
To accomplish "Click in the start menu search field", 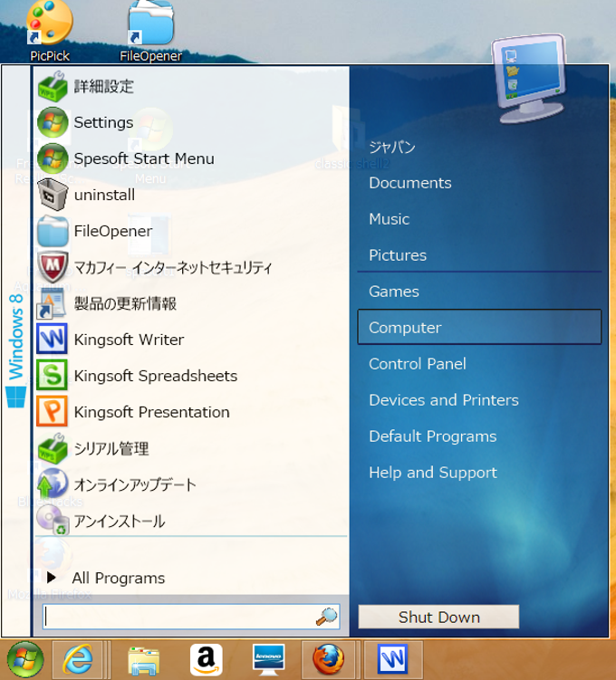I will (x=191, y=617).
